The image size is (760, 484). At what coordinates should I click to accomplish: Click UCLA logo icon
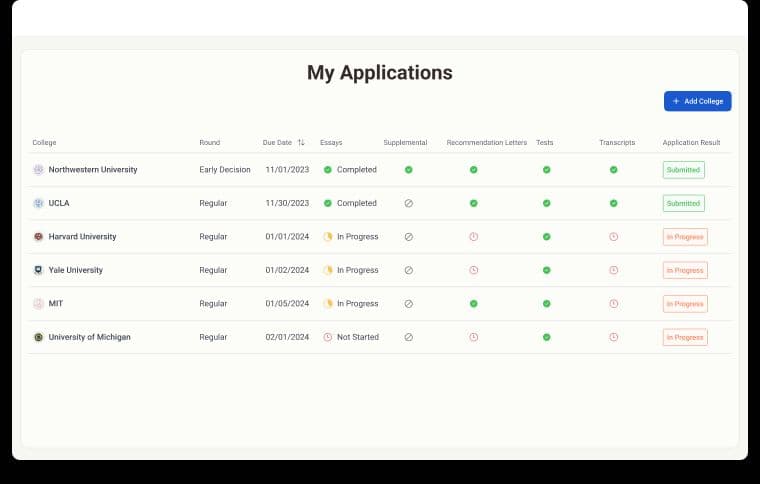pyautogui.click(x=38, y=203)
